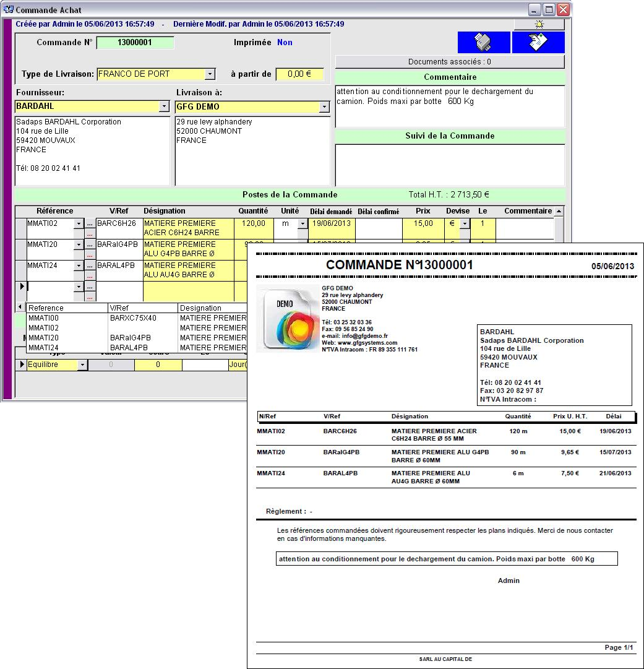Click the black ellipsis button on MMATI02 row
The width and height of the screenshot is (644, 669).
[90, 223]
